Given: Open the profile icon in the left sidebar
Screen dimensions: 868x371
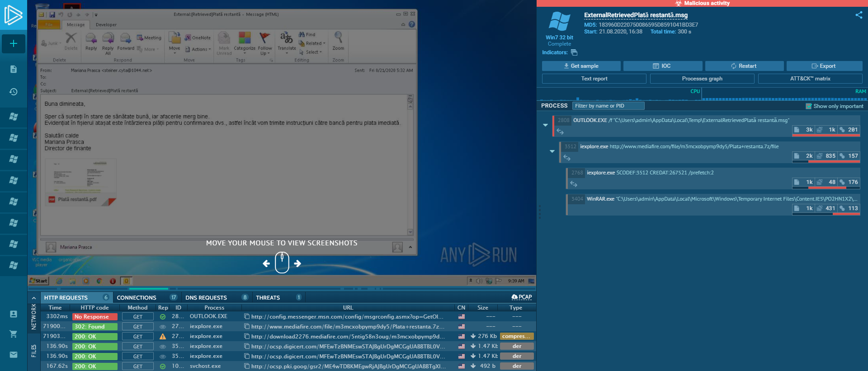Looking at the screenshot, I should point(14,314).
